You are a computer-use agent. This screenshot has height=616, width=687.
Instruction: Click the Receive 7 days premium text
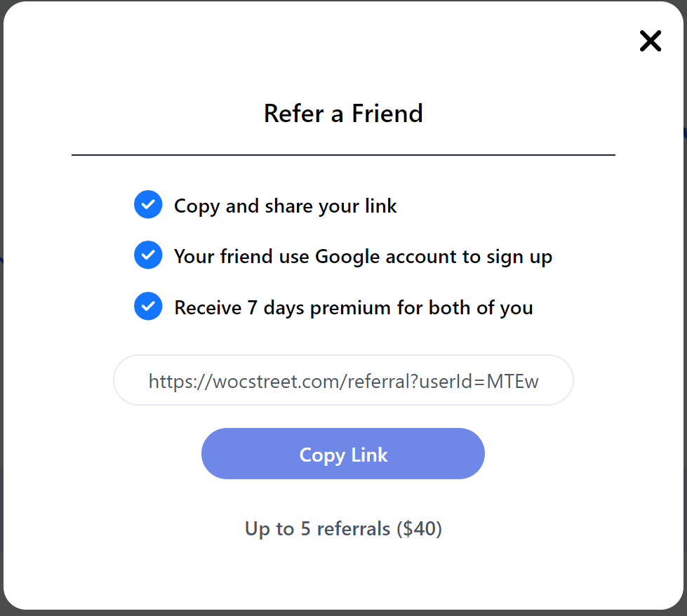tap(354, 307)
